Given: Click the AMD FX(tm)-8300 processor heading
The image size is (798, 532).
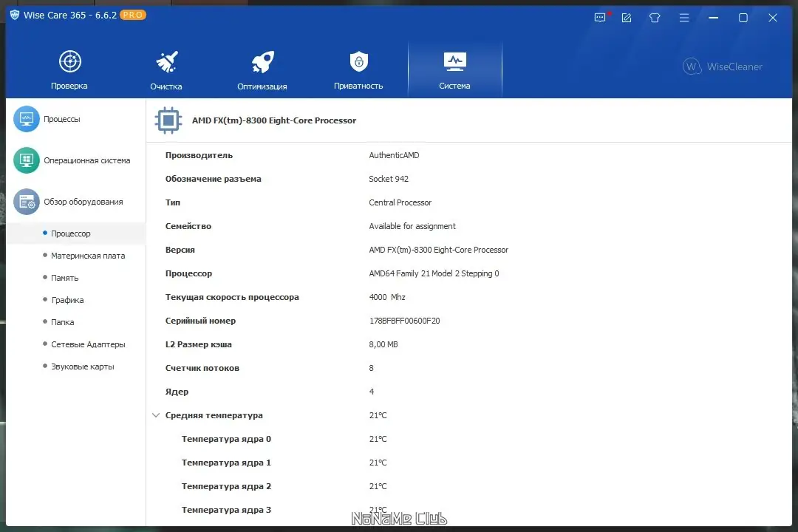Looking at the screenshot, I should tap(274, 120).
